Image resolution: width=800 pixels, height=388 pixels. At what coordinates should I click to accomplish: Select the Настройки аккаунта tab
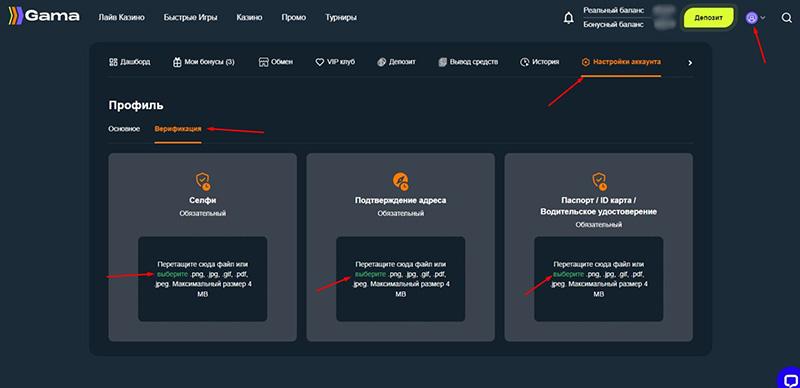621,62
